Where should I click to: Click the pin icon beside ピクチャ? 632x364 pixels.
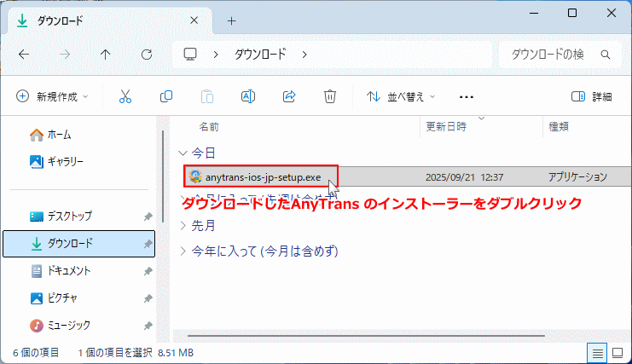[148, 298]
